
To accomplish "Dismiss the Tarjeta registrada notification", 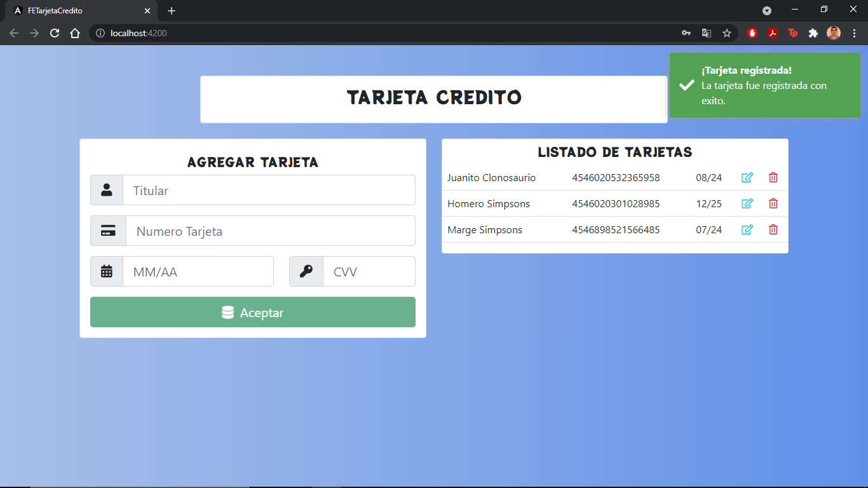I will coord(764,85).
